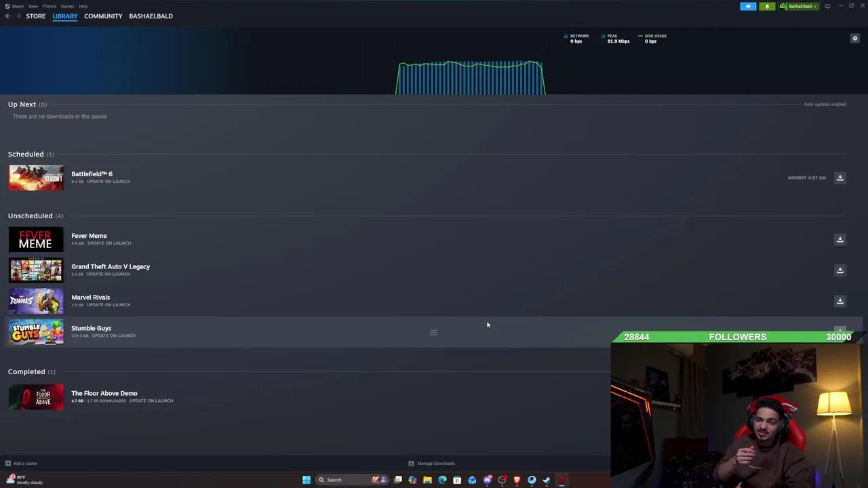Open the BashaElbald account dropdown
868x488 pixels.
(799, 6)
